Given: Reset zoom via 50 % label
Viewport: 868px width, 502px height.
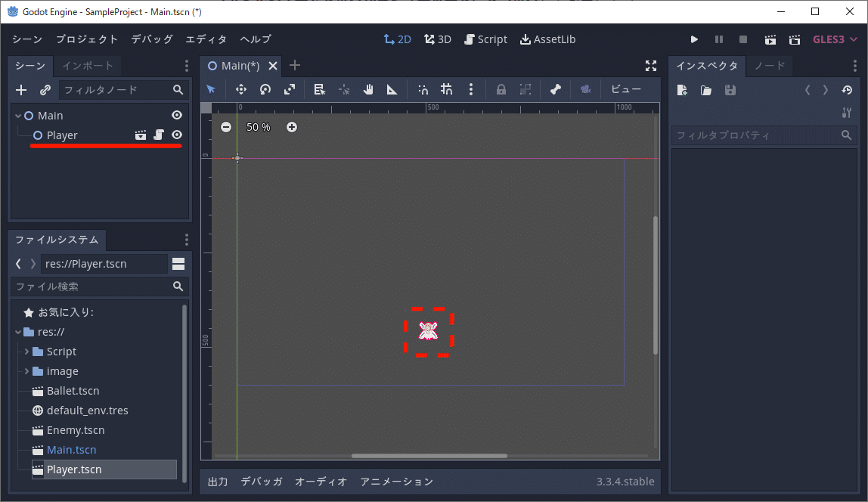Looking at the screenshot, I should coord(259,127).
